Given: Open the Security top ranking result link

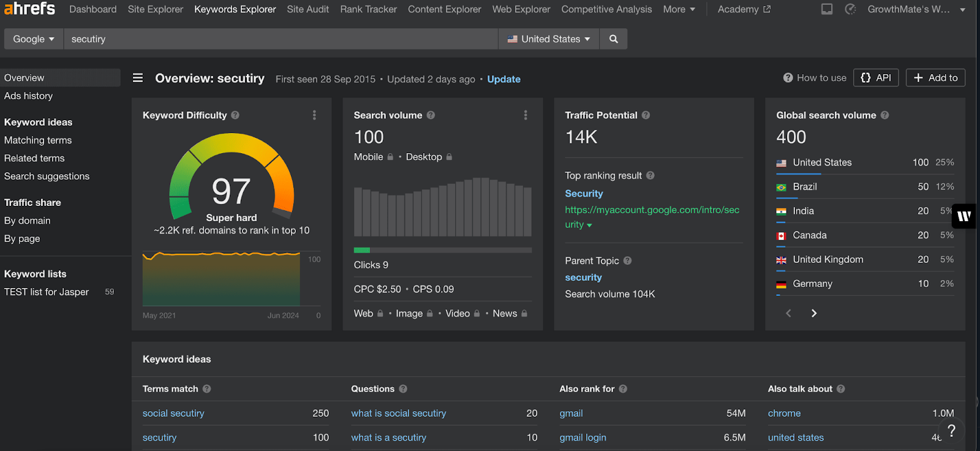Looking at the screenshot, I should click(x=584, y=193).
